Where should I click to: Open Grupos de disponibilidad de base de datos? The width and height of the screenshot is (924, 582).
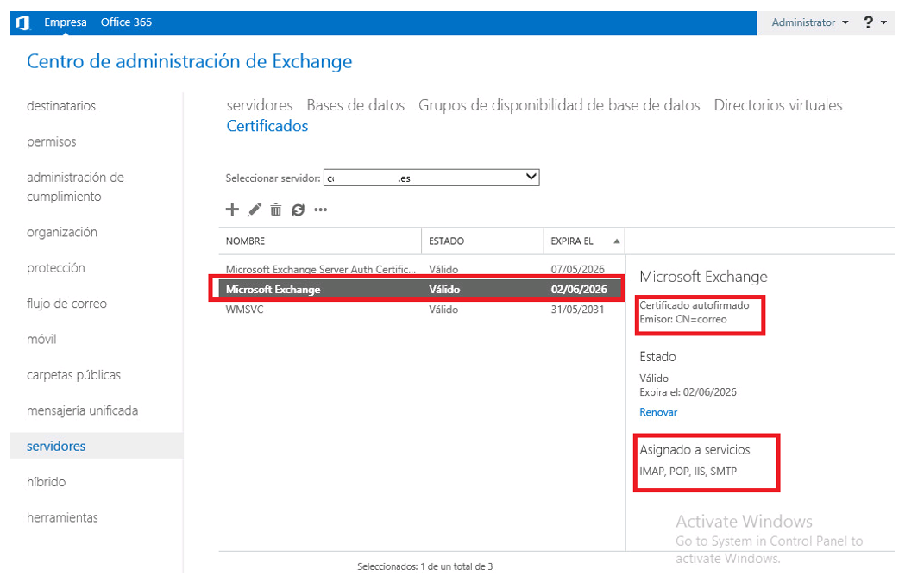(x=559, y=105)
